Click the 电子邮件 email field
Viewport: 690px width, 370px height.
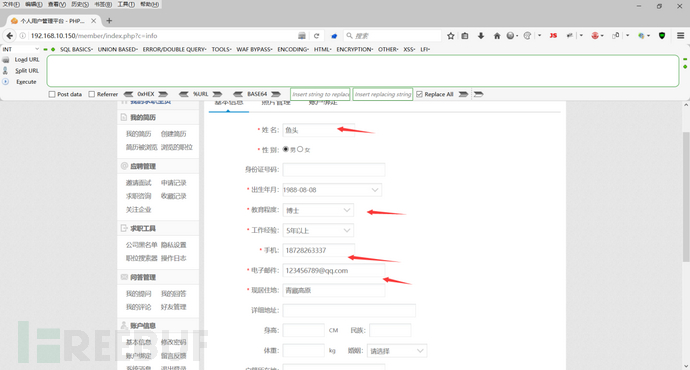tap(334, 270)
